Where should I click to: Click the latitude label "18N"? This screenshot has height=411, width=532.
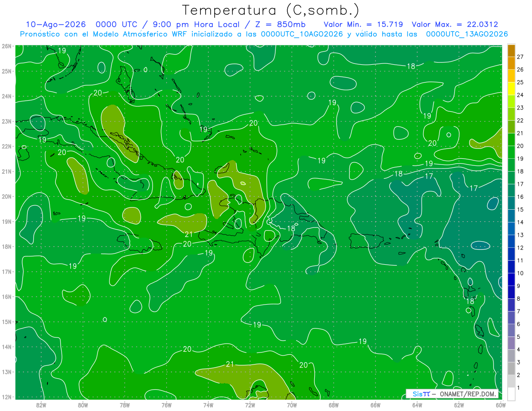point(7,247)
